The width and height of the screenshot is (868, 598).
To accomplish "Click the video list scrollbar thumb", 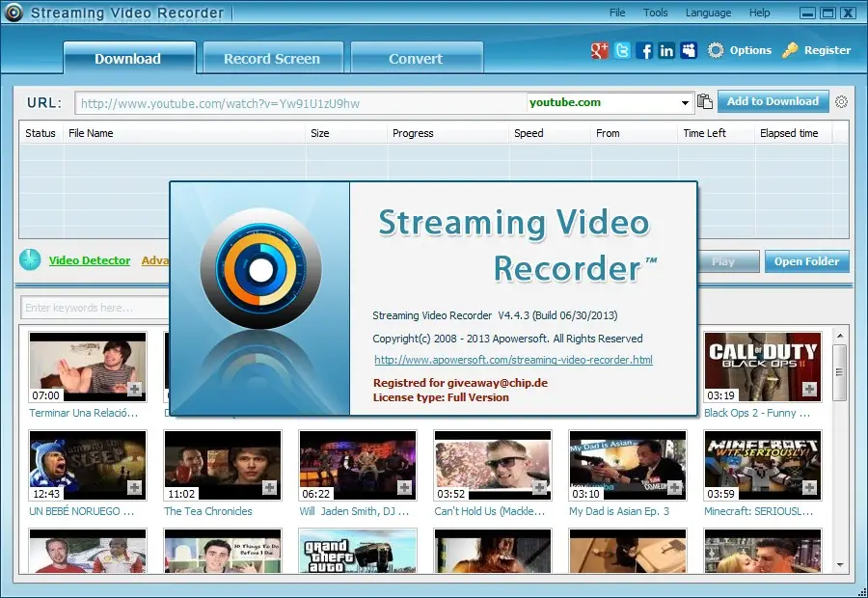I will [x=840, y=372].
